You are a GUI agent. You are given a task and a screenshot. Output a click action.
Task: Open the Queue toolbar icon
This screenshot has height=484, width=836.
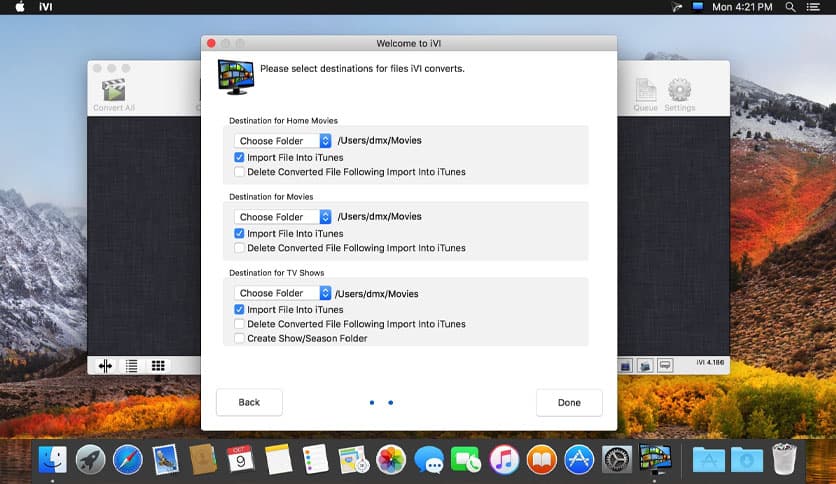pyautogui.click(x=645, y=93)
